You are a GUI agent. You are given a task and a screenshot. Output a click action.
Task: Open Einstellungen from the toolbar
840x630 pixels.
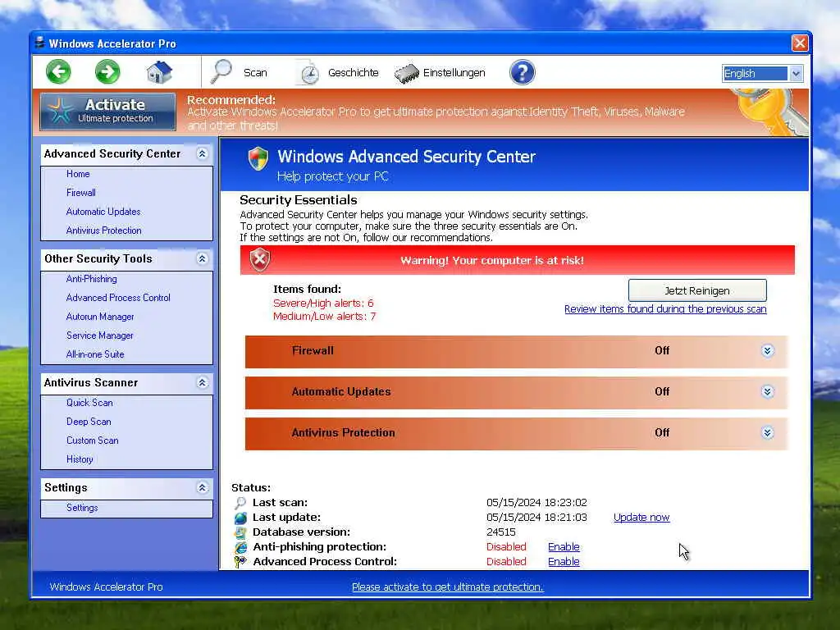pyautogui.click(x=454, y=72)
